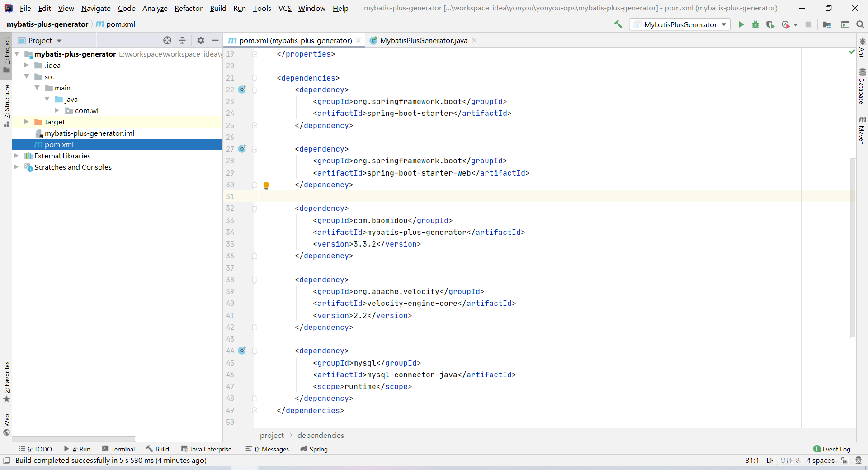Image resolution: width=868 pixels, height=470 pixels.
Task: Open the Maven tool window
Action: (862, 130)
